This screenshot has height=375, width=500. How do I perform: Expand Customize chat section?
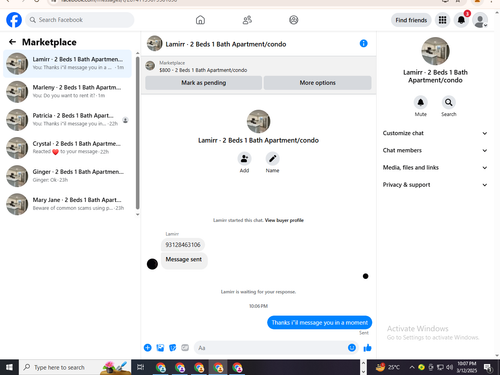(435, 133)
